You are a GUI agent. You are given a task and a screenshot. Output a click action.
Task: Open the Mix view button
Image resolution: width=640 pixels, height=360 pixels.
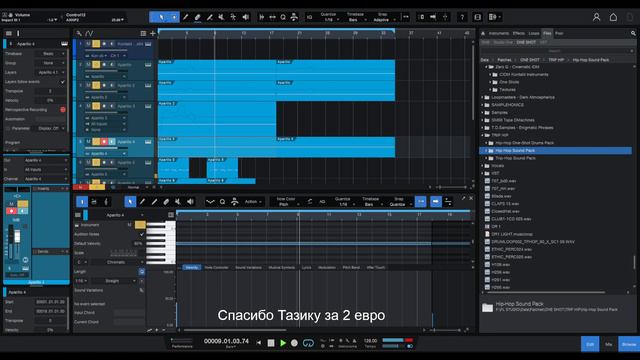coord(609,344)
